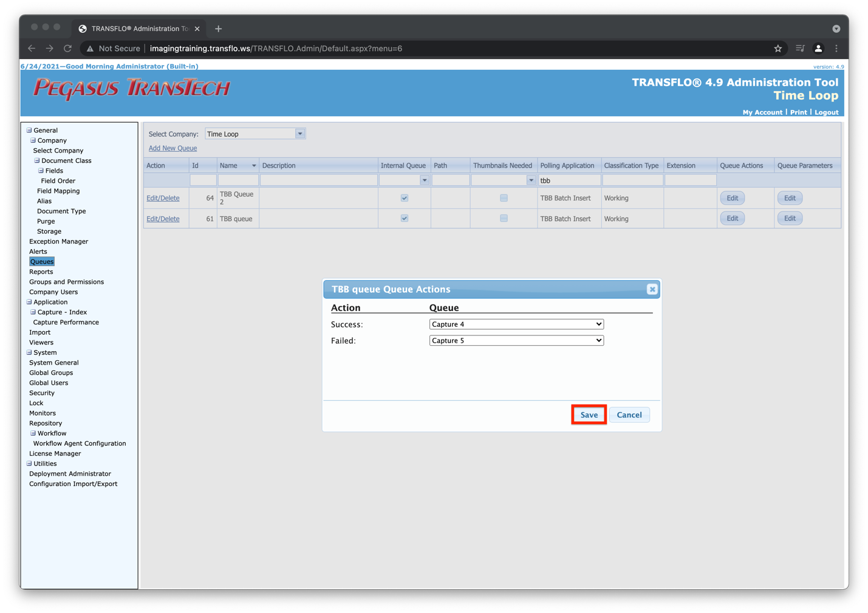Click Edit/Delete for TBB queue row
This screenshot has height=613, width=868.
point(163,219)
